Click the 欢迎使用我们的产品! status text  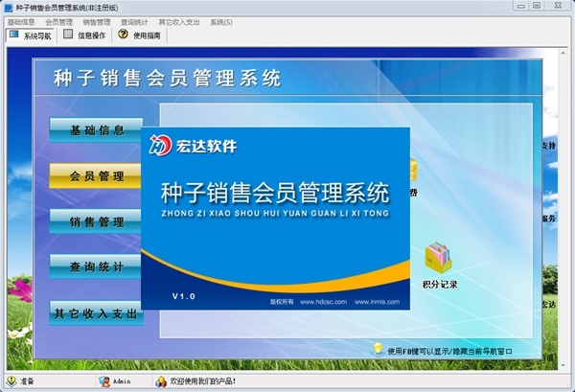pos(203,381)
